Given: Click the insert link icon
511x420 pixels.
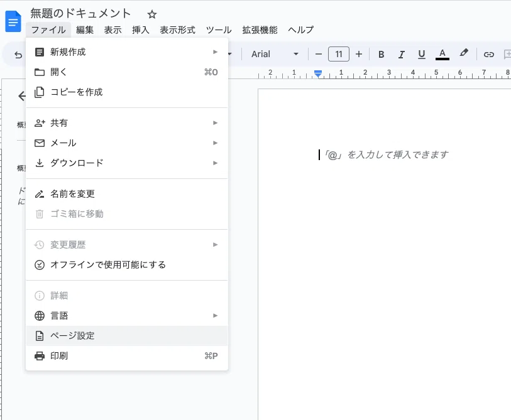Looking at the screenshot, I should 488,54.
